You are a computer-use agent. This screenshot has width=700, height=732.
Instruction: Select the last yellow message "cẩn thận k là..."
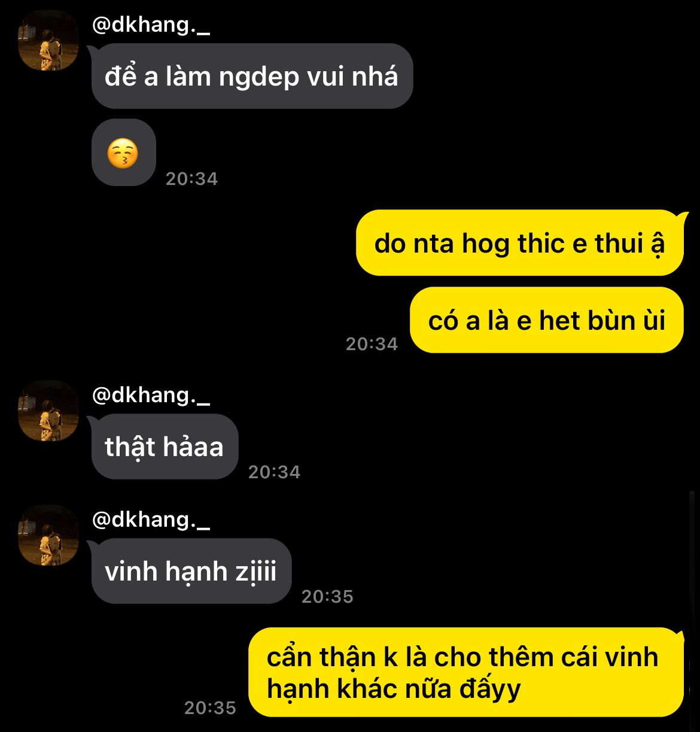(x=466, y=672)
